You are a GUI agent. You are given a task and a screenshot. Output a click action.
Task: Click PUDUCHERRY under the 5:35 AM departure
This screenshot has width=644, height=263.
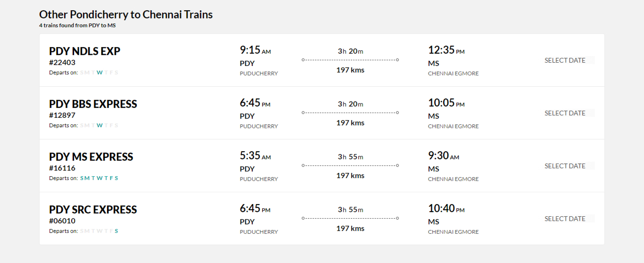point(259,179)
